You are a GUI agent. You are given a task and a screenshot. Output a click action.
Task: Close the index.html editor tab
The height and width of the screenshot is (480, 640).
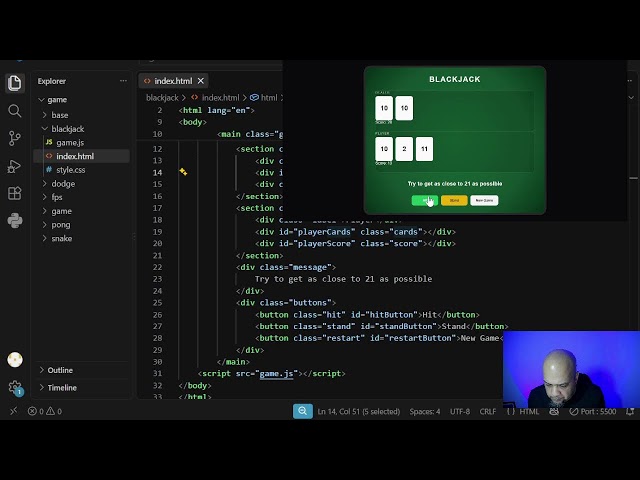pyautogui.click(x=200, y=81)
